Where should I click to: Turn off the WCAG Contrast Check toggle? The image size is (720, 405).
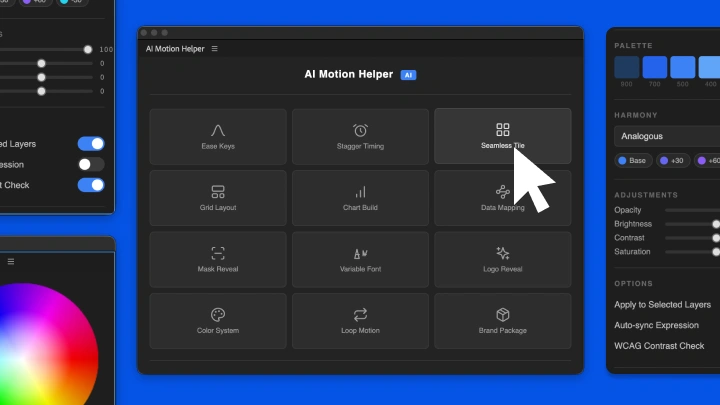91,185
